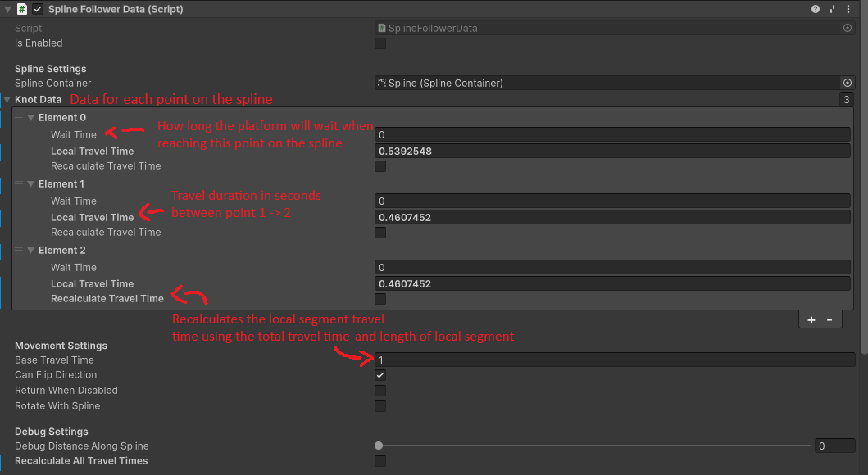Toggle Recalculate All Travel Times

tap(379, 460)
